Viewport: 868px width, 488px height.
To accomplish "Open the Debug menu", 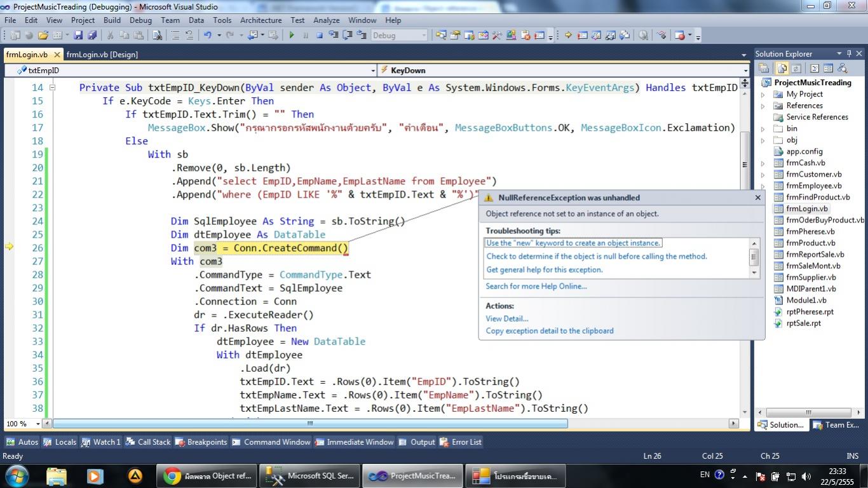I will [140, 20].
